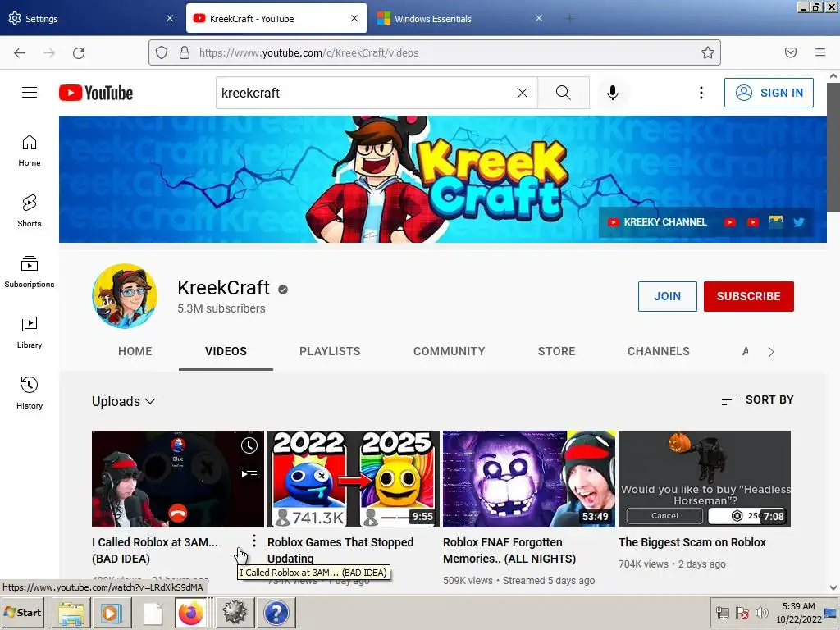
Task: Open KREEKY CHANNEL banner link
Action: pyautogui.click(x=657, y=222)
